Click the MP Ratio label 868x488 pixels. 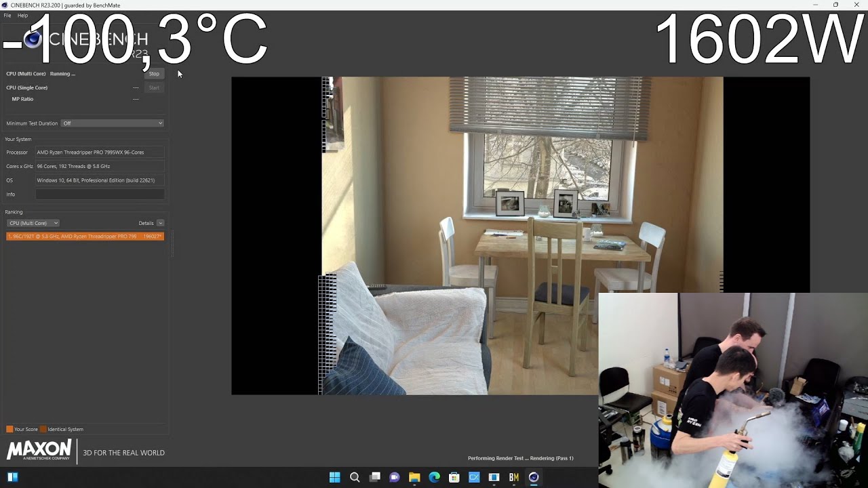(22, 99)
